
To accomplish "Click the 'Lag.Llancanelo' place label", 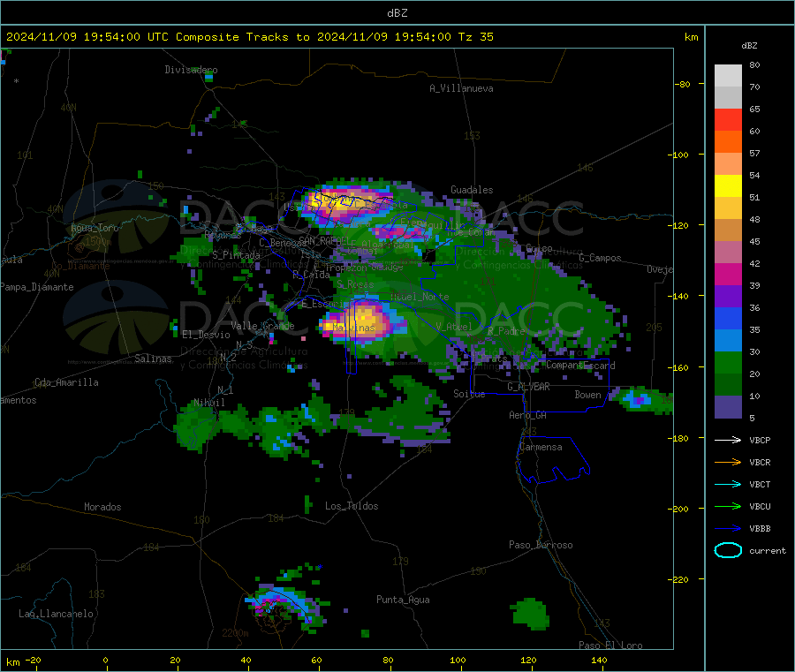I will pos(56,614).
